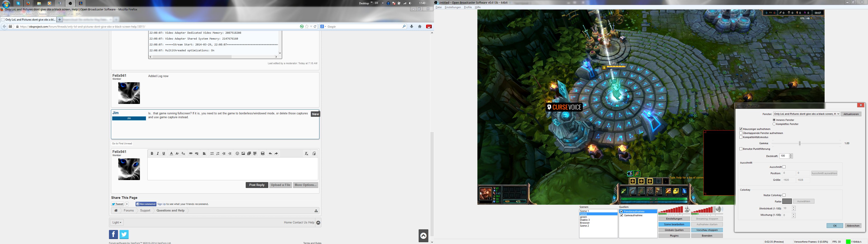Open Einstellungen menu in OBS
This screenshot has width=868, height=244.
click(x=453, y=7)
